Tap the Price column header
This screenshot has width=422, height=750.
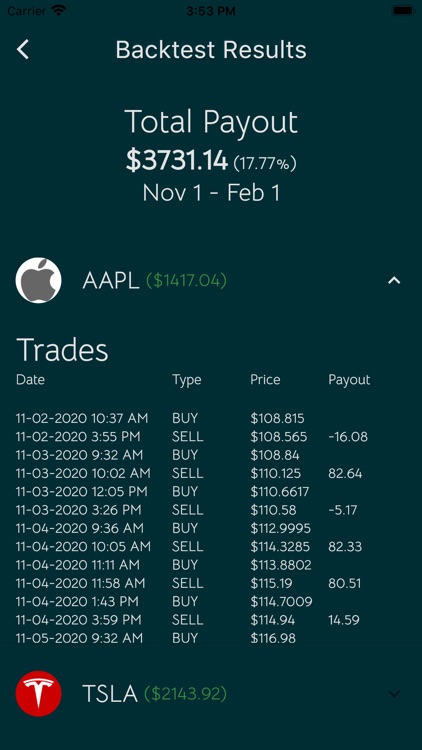(x=265, y=380)
